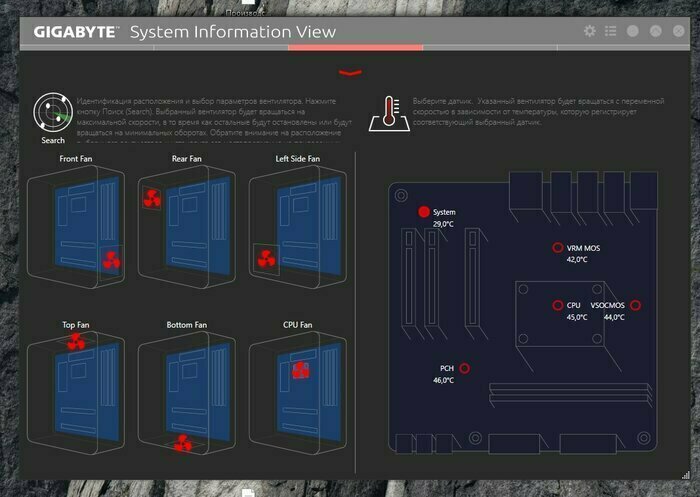Select the Front Fan red fan icon
The image size is (700, 497).
pos(111,260)
